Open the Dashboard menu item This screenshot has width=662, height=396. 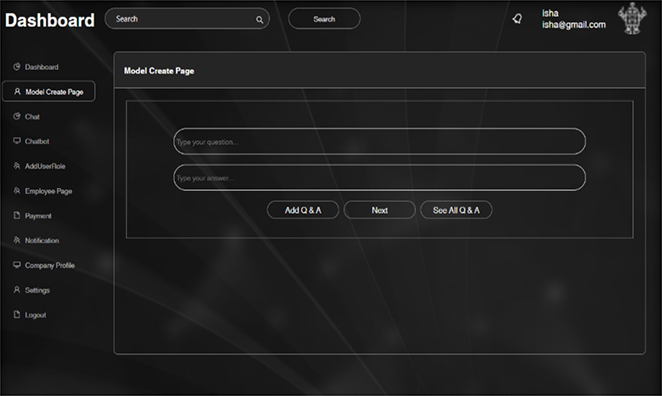(42, 67)
